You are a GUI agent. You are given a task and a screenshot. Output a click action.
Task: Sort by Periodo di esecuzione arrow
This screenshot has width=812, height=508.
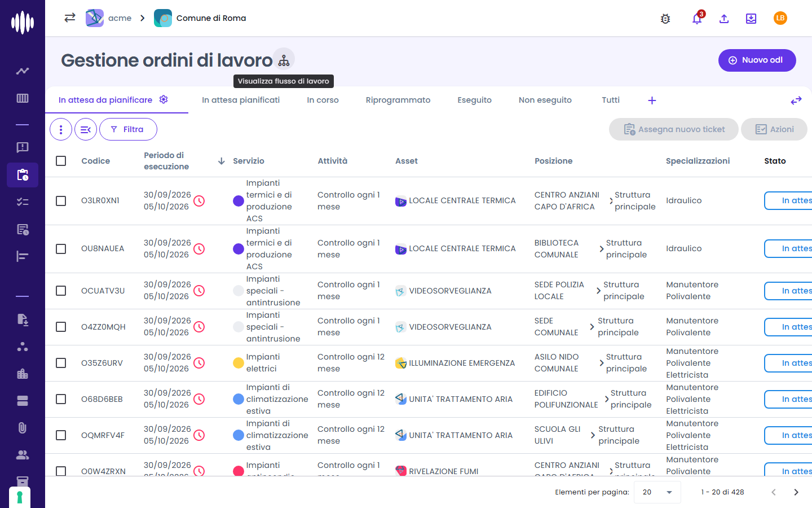click(x=222, y=161)
